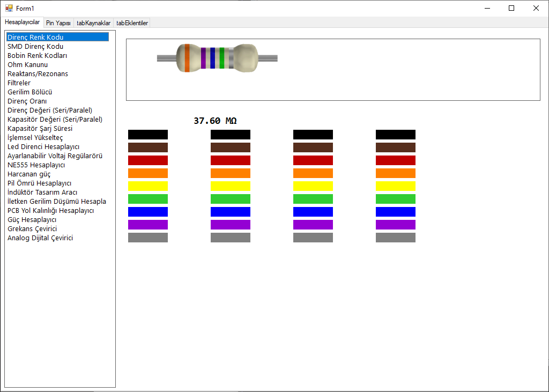The height and width of the screenshot is (392, 549).
Task: Pick black swatch in first color column
Action: pos(148,135)
